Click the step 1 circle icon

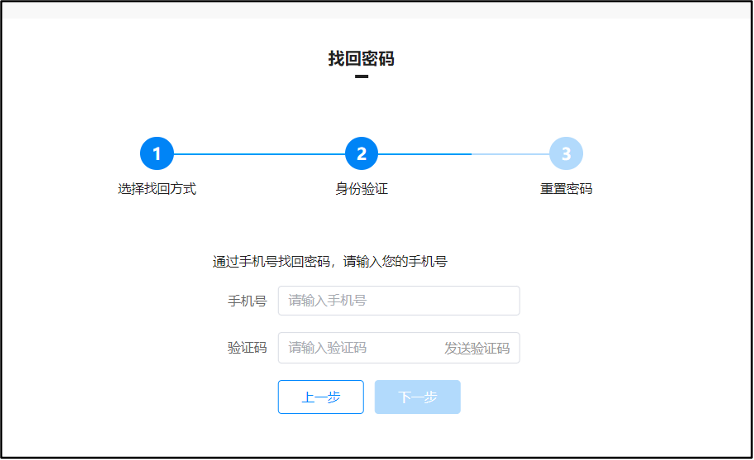(x=157, y=154)
